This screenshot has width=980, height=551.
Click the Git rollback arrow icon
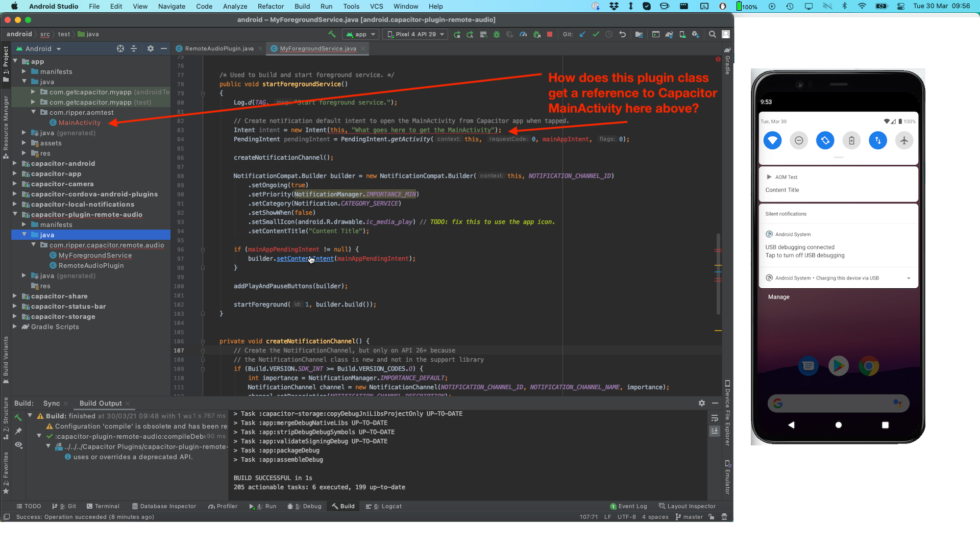(x=622, y=34)
